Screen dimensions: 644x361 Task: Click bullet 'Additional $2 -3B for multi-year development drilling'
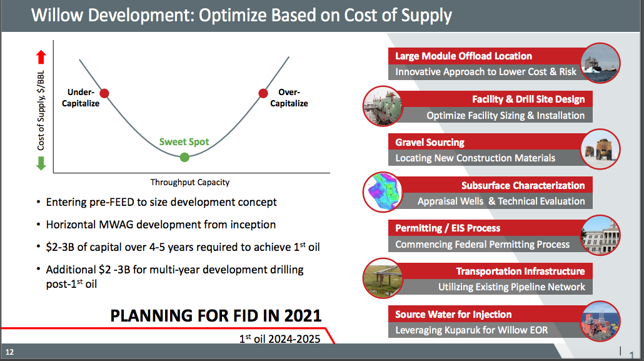tap(174, 277)
